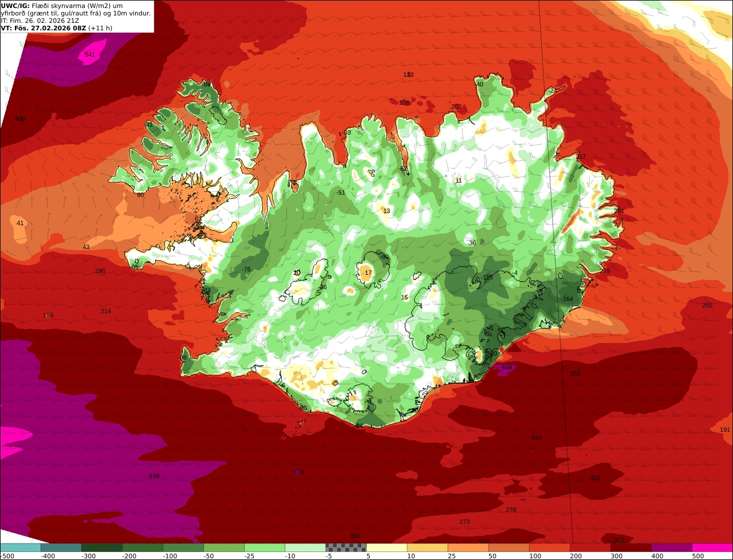The height and width of the screenshot is (560, 733).
Task: Select the -100 to -50 green legend swatch
Action: click(x=183, y=547)
